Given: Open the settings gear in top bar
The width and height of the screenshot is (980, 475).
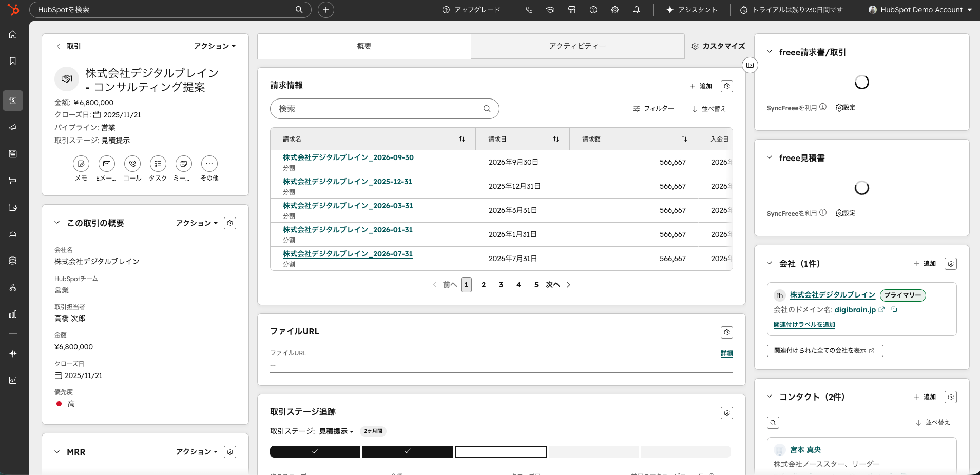Looking at the screenshot, I should 615,10.
